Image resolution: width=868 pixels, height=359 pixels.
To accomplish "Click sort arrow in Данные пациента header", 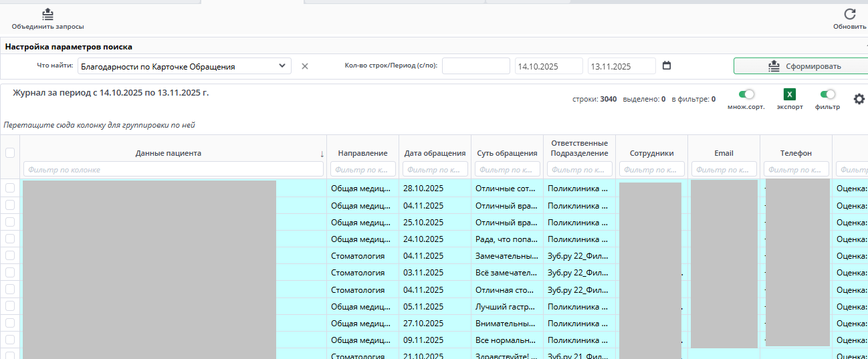I will (322, 154).
